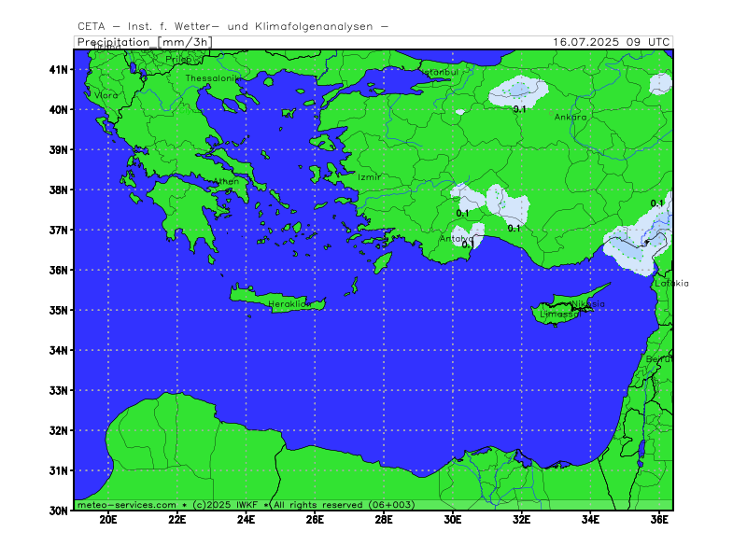Click the '35N' latitude axis label
747x560 pixels.
click(x=58, y=310)
